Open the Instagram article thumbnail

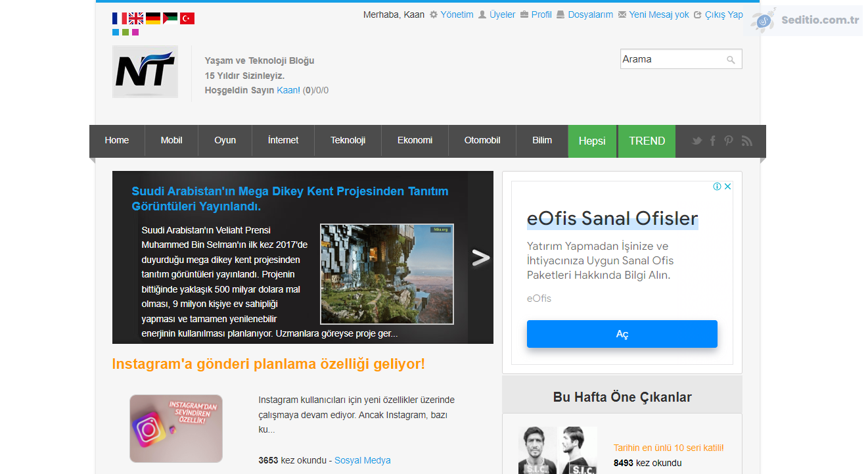coord(176,429)
